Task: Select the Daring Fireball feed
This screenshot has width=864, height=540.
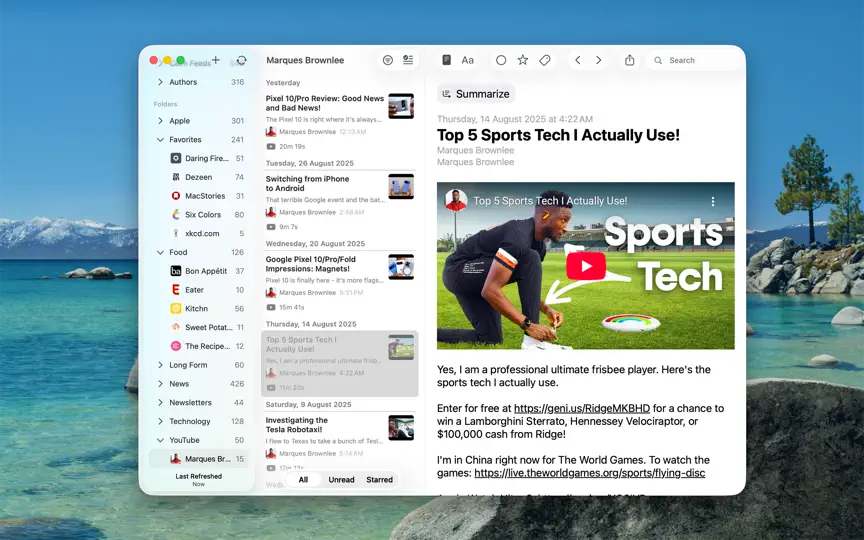Action: point(199,158)
